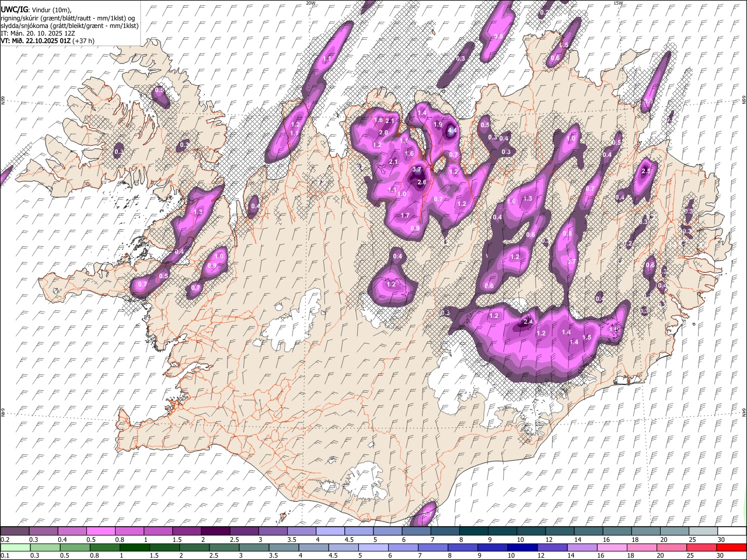Select the 'IT: Mán. 20. 10. 2025 12Z' line
The width and height of the screenshot is (747, 560).
tap(37, 33)
